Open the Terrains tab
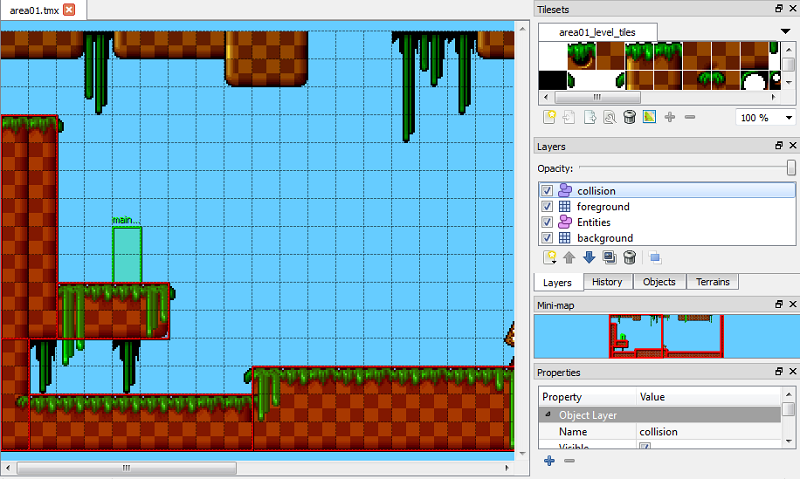This screenshot has width=800, height=479. click(x=712, y=282)
